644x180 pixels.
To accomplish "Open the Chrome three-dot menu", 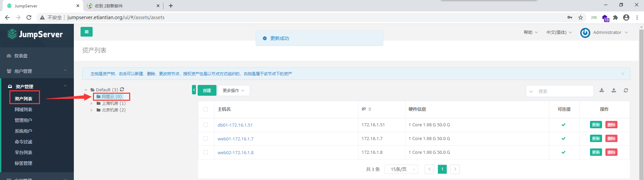I will pos(637,17).
